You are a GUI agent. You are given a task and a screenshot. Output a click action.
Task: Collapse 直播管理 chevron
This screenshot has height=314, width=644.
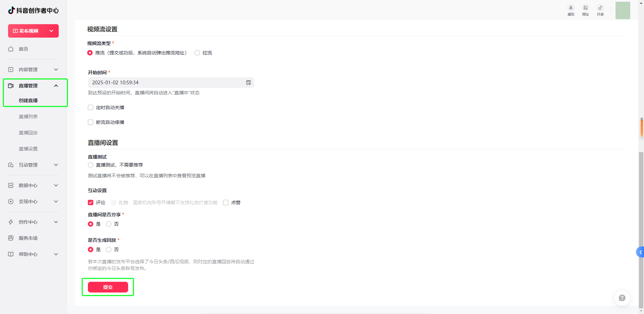click(x=56, y=86)
